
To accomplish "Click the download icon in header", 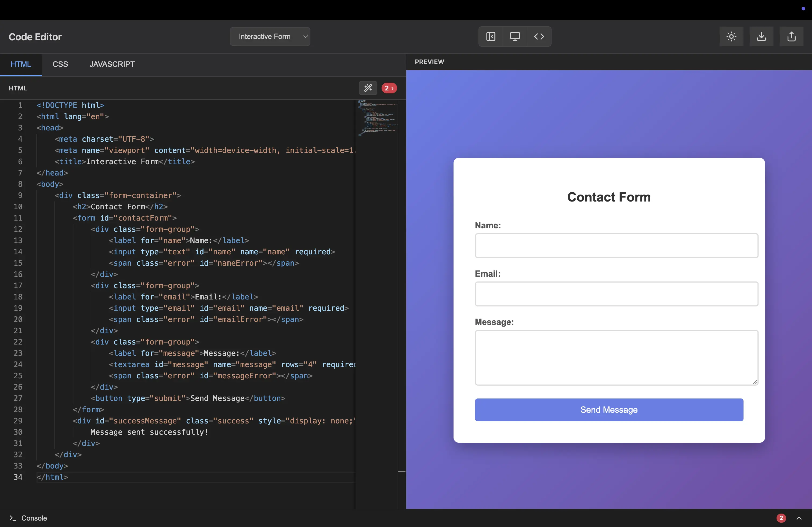I will click(761, 36).
